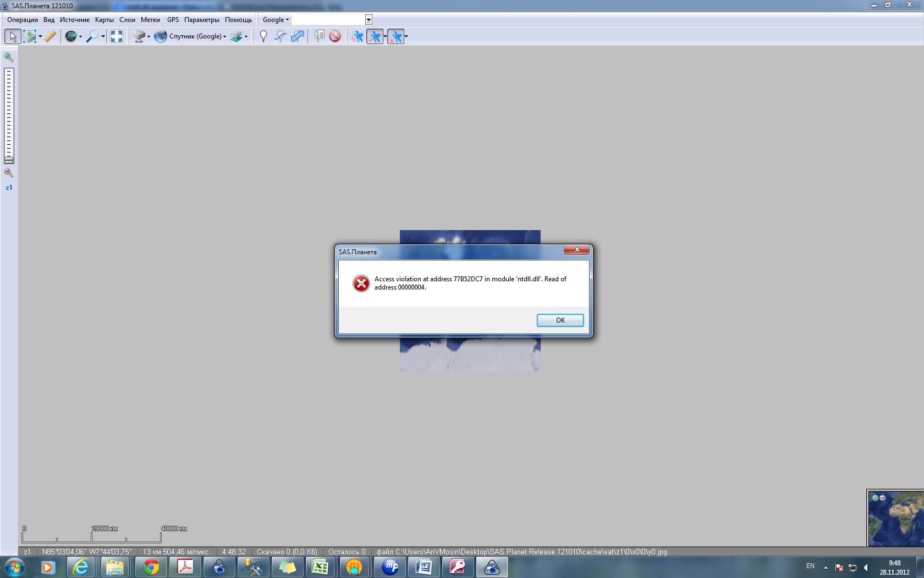Open the Метки menu
The width and height of the screenshot is (924, 578).
(150, 20)
